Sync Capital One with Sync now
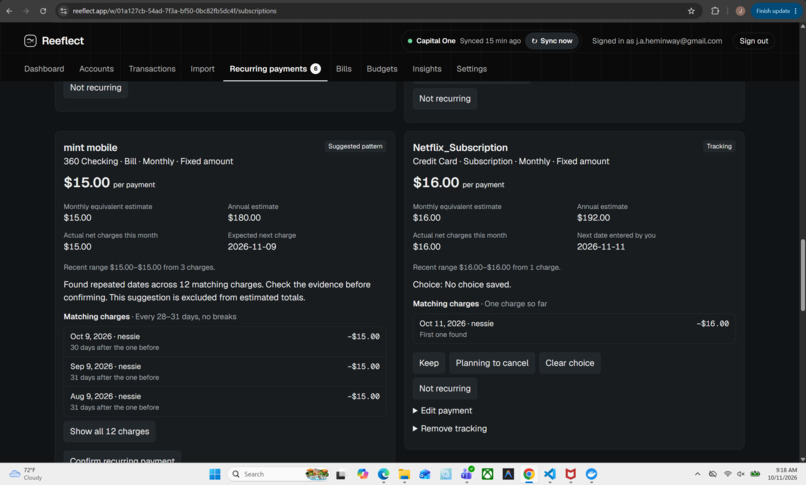Image resolution: width=806 pixels, height=485 pixels. (x=552, y=41)
